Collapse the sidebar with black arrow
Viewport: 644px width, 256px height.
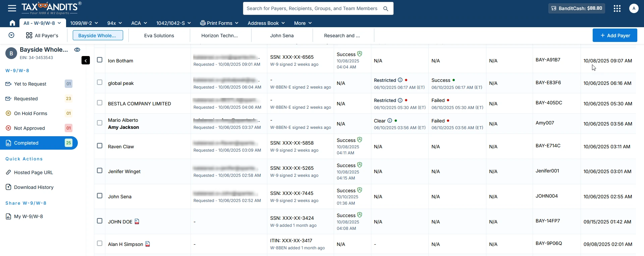(86, 60)
